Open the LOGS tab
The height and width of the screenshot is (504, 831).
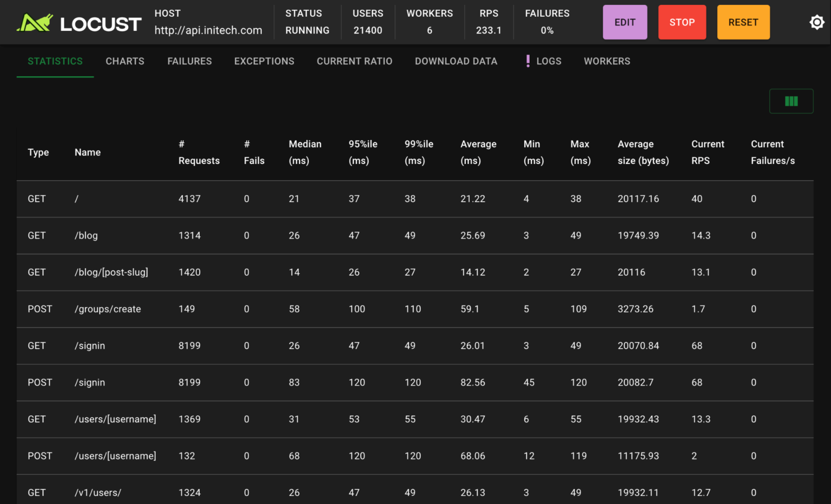[x=549, y=61]
